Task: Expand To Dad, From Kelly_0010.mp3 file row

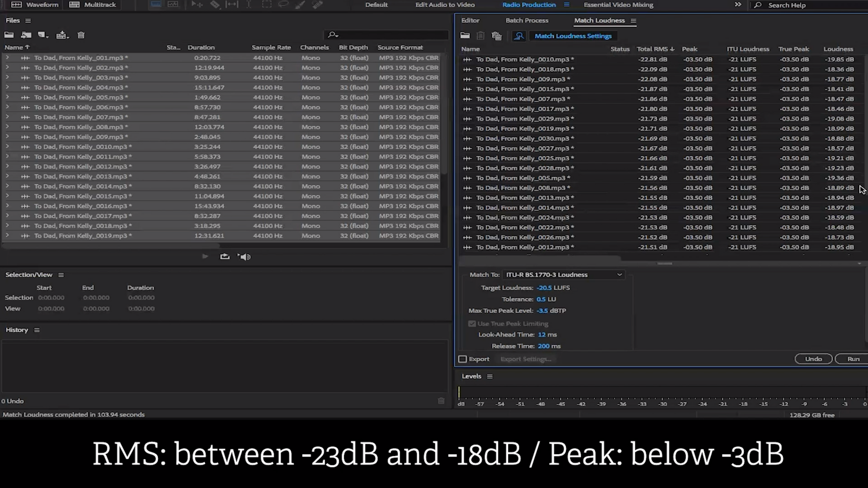Action: pyautogui.click(x=7, y=146)
